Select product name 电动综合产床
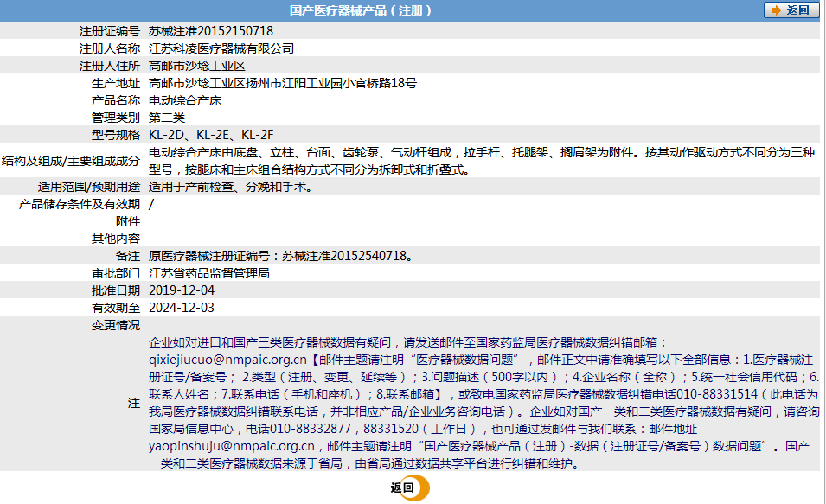Viewport: 826px width, 504px height. tap(185, 100)
